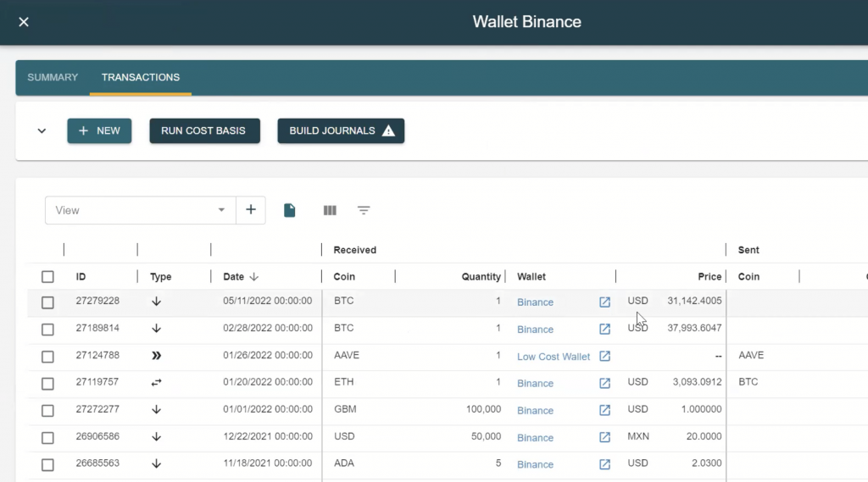
Task: Toggle the select-all header checkbox
Action: coord(47,277)
